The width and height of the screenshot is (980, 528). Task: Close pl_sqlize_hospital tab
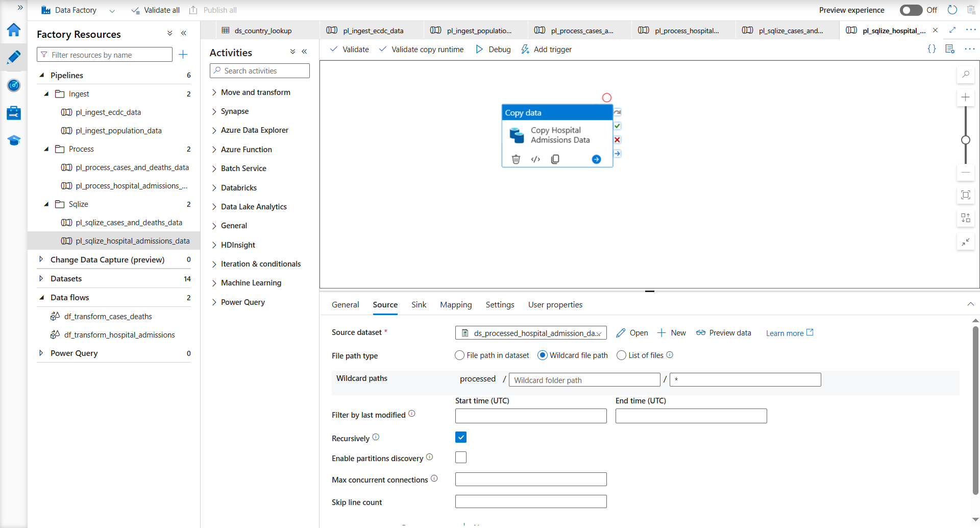coord(935,30)
